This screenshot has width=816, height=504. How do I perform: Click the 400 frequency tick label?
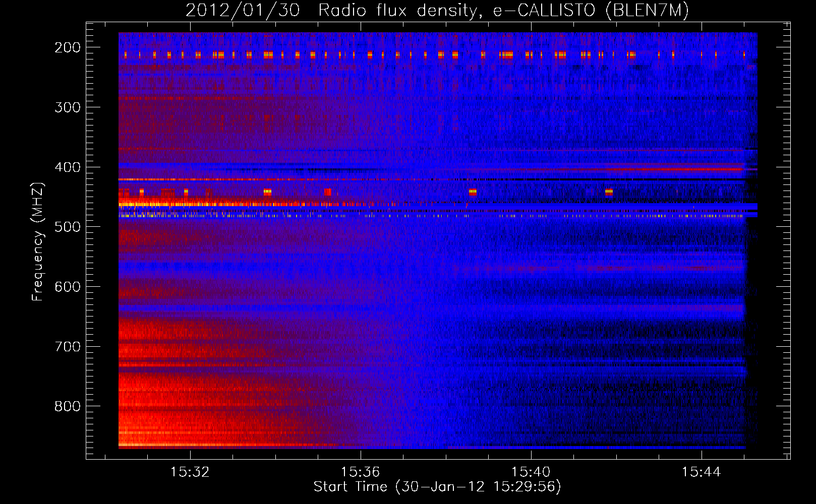point(67,167)
